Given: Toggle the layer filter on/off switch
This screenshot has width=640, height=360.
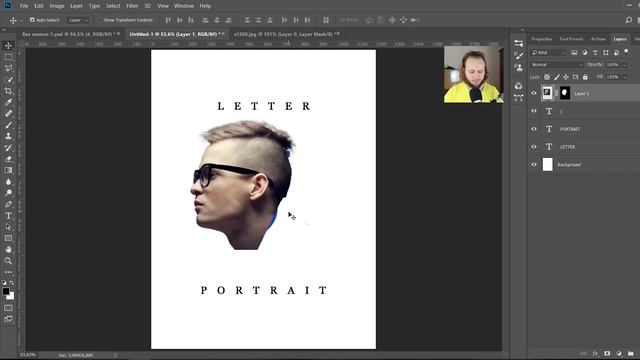Looking at the screenshot, I should coord(627,52).
